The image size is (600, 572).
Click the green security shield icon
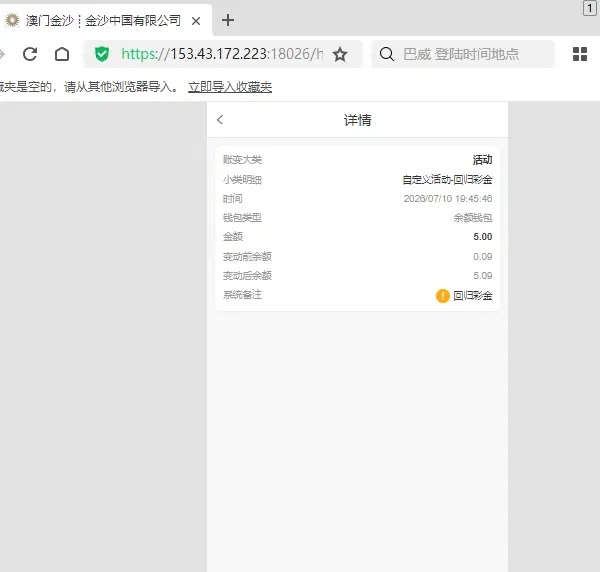coord(102,54)
